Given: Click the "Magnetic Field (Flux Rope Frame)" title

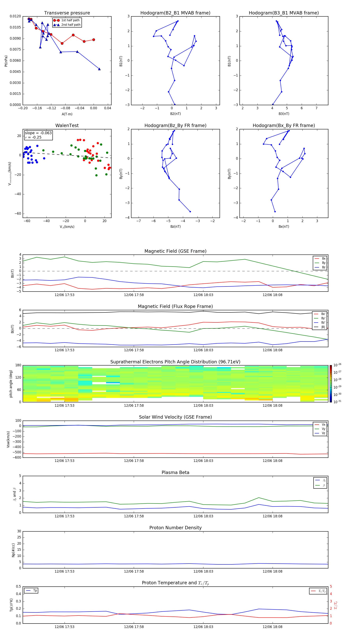Looking at the screenshot, I should click(x=175, y=307).
